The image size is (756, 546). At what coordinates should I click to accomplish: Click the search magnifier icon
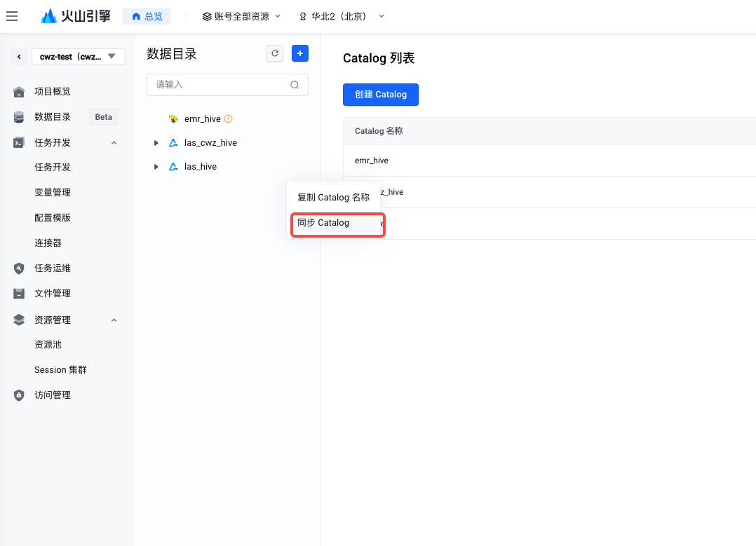point(295,85)
